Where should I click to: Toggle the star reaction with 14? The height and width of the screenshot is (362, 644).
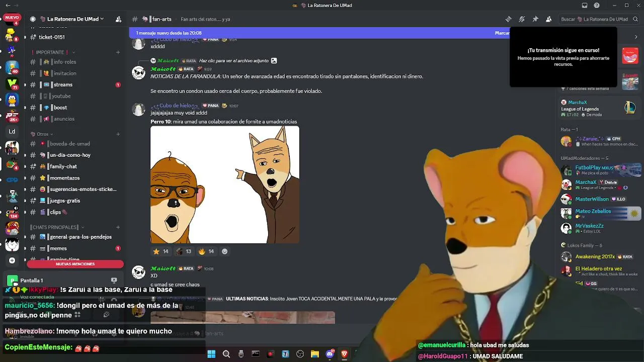(161, 251)
